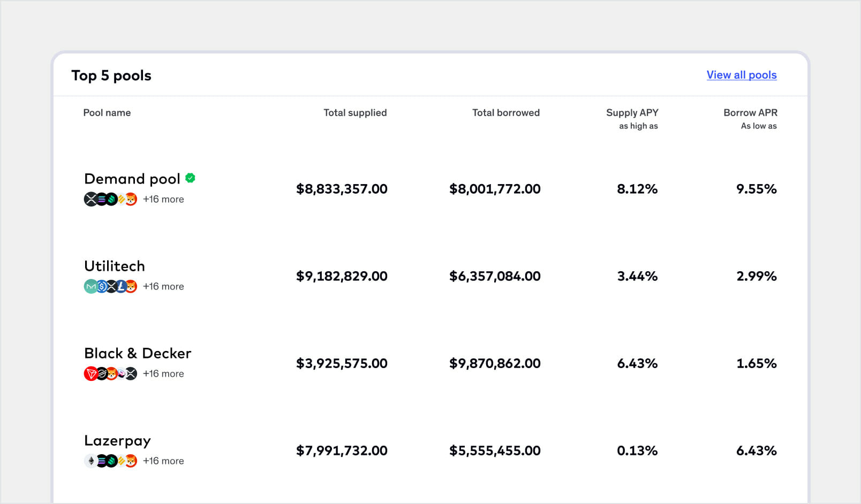Click the green verified badge beside Demand pool
The image size is (861, 504).
(190, 178)
